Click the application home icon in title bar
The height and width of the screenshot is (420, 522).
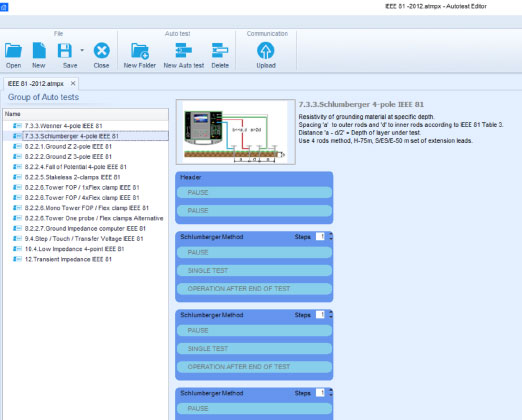point(4,7)
